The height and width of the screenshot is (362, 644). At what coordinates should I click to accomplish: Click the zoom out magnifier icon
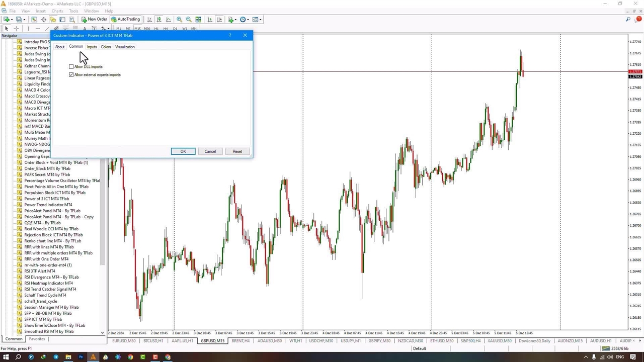tap(189, 20)
